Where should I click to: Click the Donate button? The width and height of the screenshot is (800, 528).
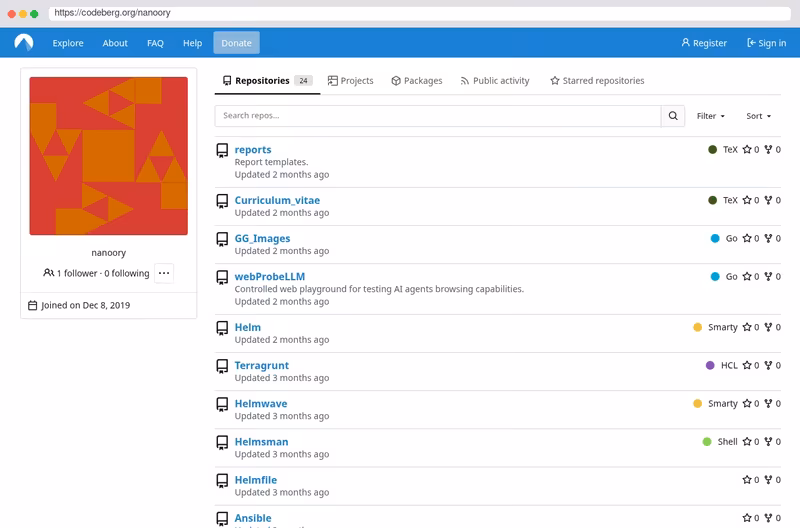236,43
